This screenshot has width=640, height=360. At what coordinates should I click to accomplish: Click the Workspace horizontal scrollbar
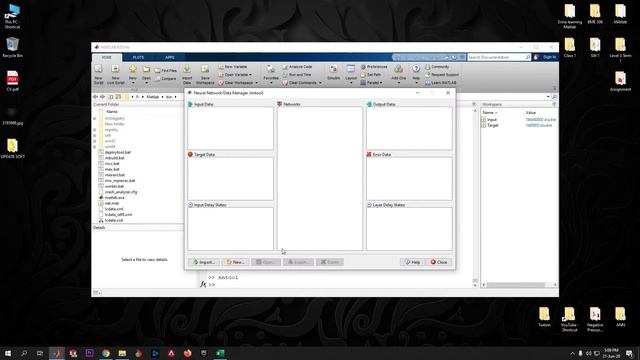point(519,285)
